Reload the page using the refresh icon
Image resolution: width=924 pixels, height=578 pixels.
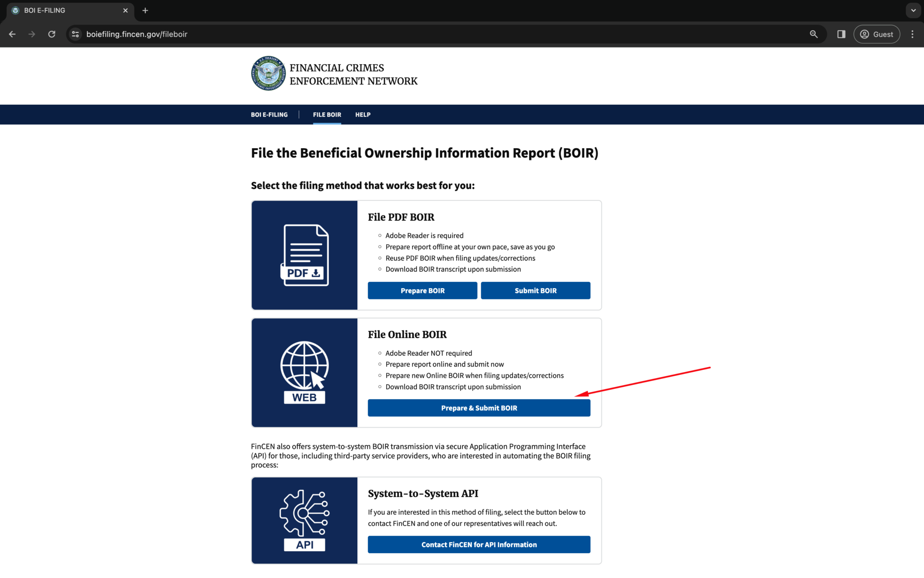coord(51,34)
